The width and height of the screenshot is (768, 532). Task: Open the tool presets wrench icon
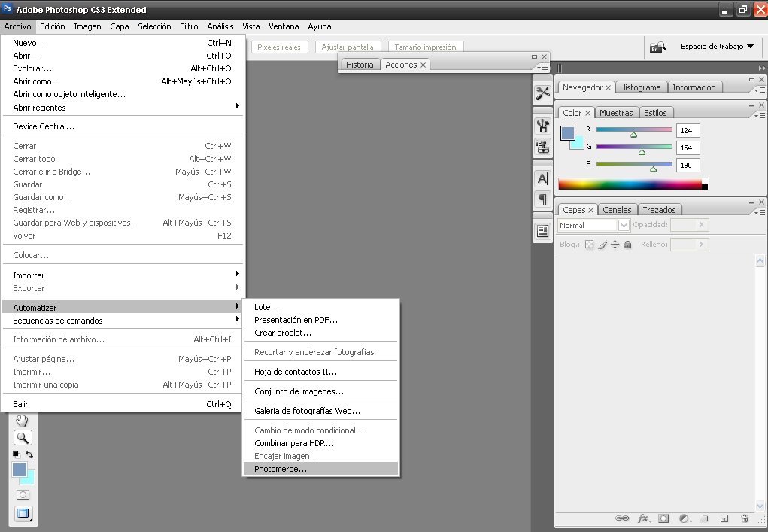pos(542,93)
